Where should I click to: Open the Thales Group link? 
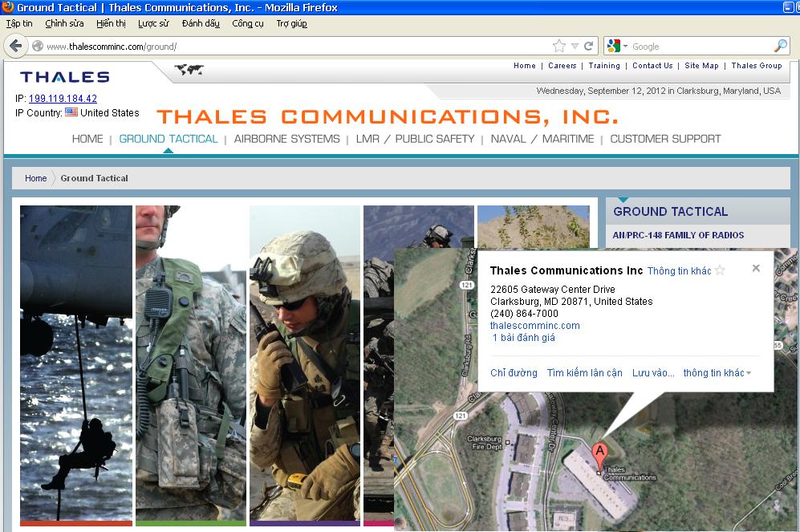pyautogui.click(x=757, y=65)
